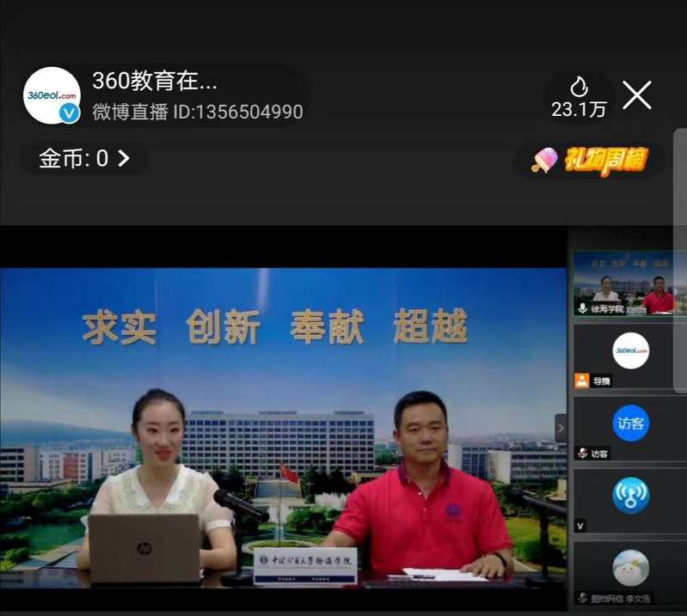
Task: Click the blue 访客 visitor avatar
Action: [x=630, y=423]
